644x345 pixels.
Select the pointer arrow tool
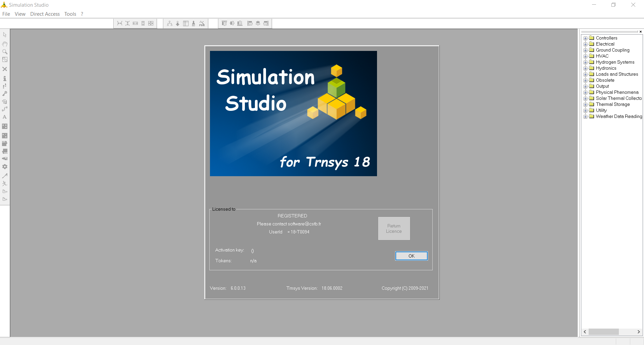(x=5, y=35)
